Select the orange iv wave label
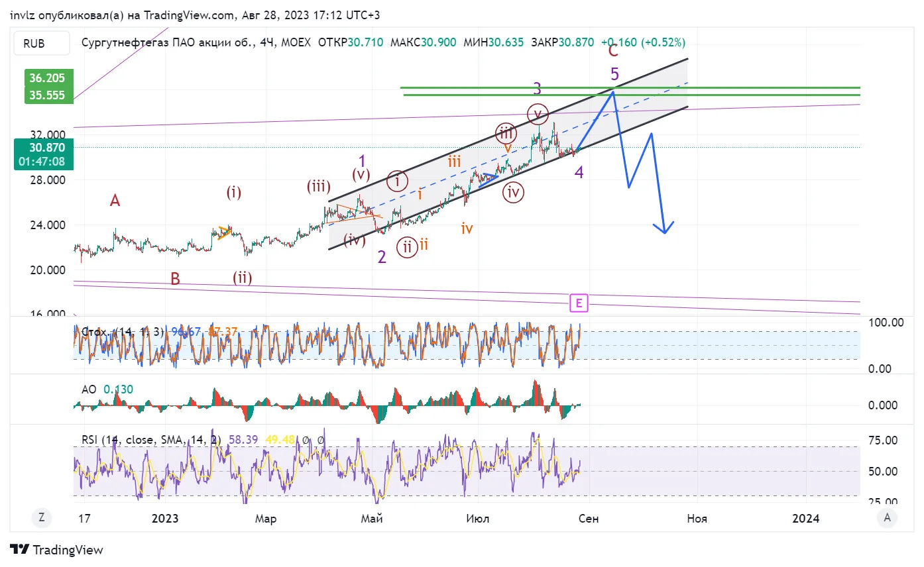Screen dimensions: 924x567 coord(467,229)
